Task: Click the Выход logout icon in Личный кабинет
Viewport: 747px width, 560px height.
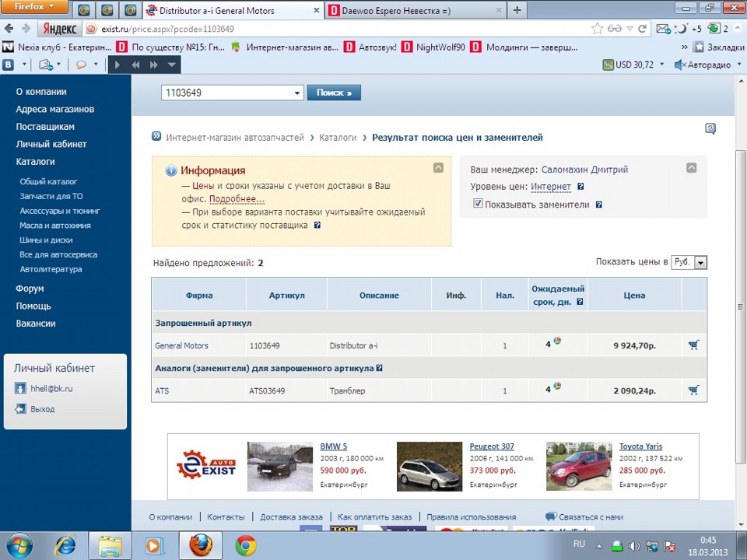Action: pos(20,408)
